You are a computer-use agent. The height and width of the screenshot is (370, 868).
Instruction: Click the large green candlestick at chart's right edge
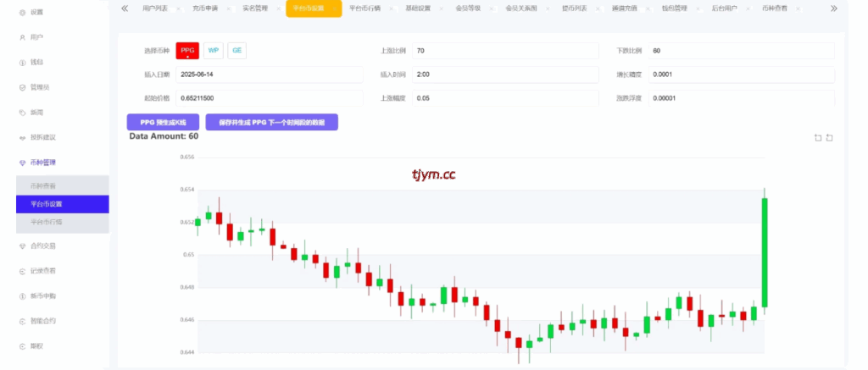[x=765, y=251]
